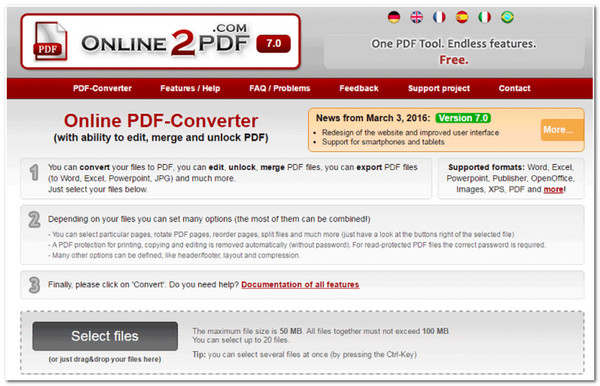Click the 'Supported formats:' label
The width and height of the screenshot is (600, 386).
coord(486,167)
